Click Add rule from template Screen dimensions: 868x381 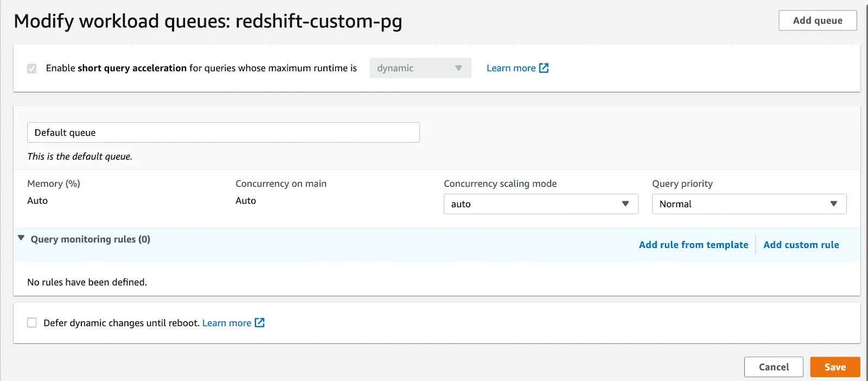click(693, 245)
